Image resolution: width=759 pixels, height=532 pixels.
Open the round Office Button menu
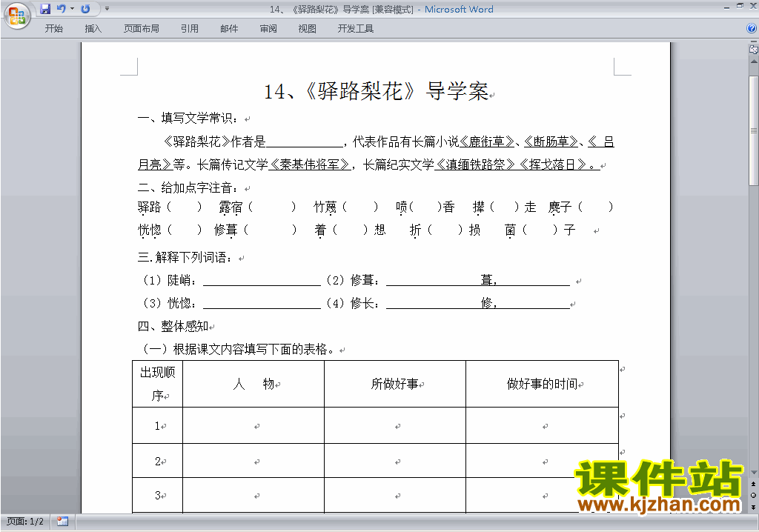[17, 16]
